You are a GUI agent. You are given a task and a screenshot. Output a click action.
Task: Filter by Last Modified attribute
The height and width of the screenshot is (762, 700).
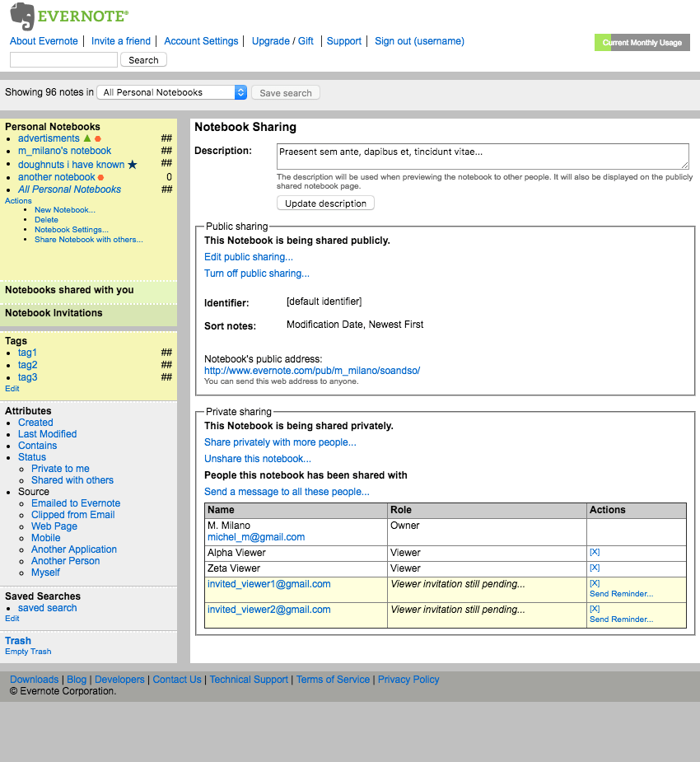47,434
